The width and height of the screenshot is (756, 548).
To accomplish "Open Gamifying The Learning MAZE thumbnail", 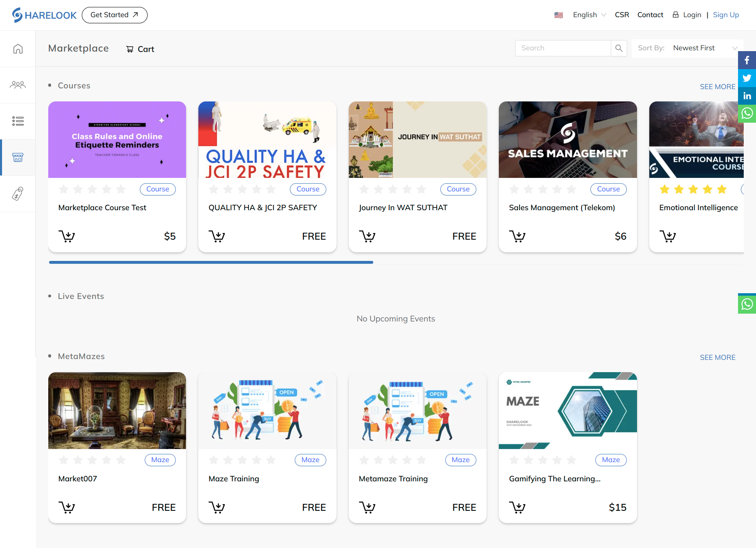I will coord(568,411).
